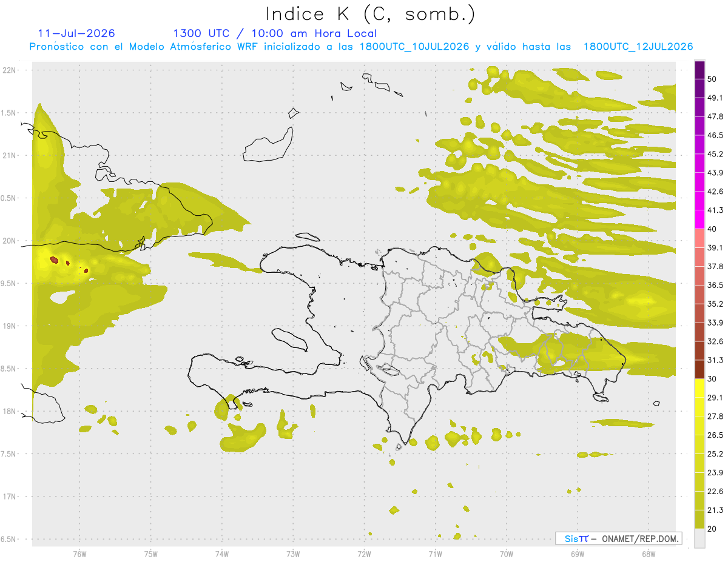Click colorbar value "50"
Viewport: 728px width, 562px height.
pos(712,79)
